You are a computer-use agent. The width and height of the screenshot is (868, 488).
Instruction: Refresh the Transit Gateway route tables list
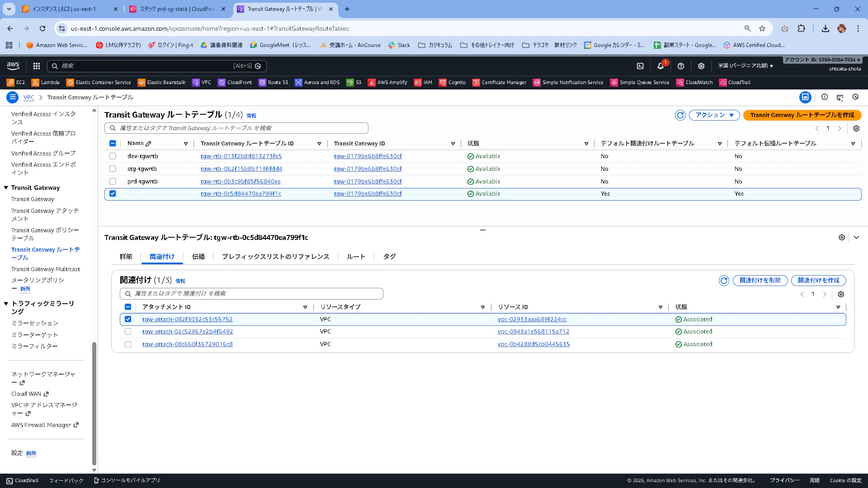pyautogui.click(x=680, y=115)
